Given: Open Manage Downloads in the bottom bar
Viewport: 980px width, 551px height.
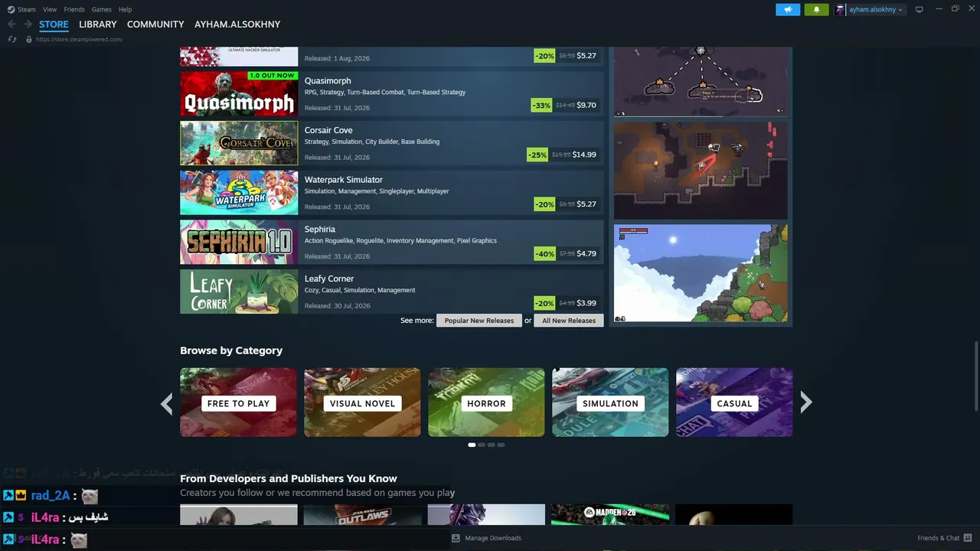Looking at the screenshot, I should click(x=486, y=538).
